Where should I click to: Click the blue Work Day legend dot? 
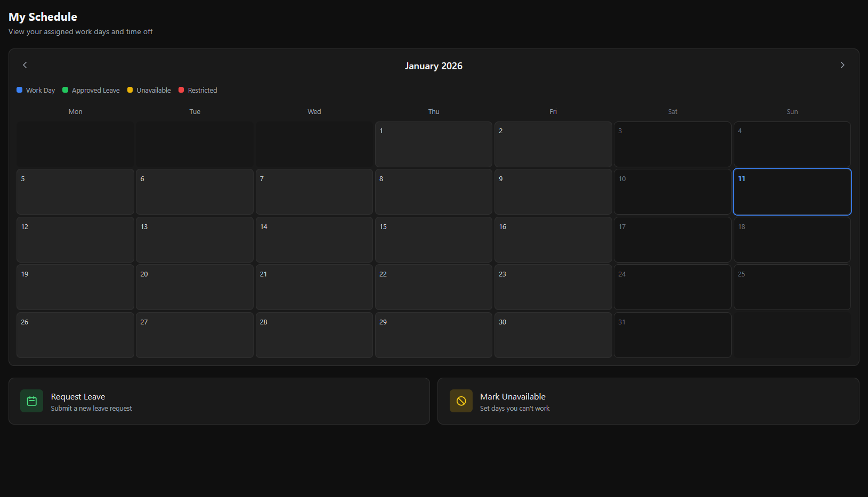pyautogui.click(x=20, y=90)
